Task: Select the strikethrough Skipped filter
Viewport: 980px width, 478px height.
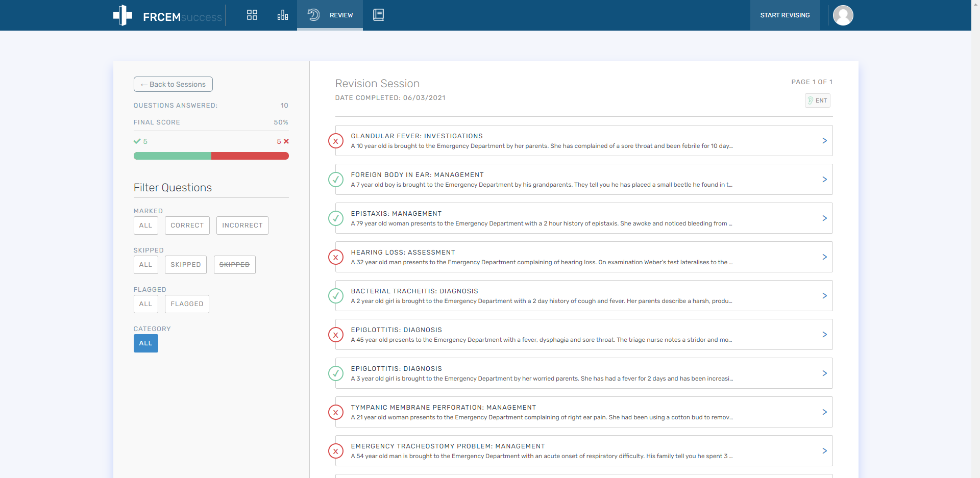Action: (x=235, y=265)
